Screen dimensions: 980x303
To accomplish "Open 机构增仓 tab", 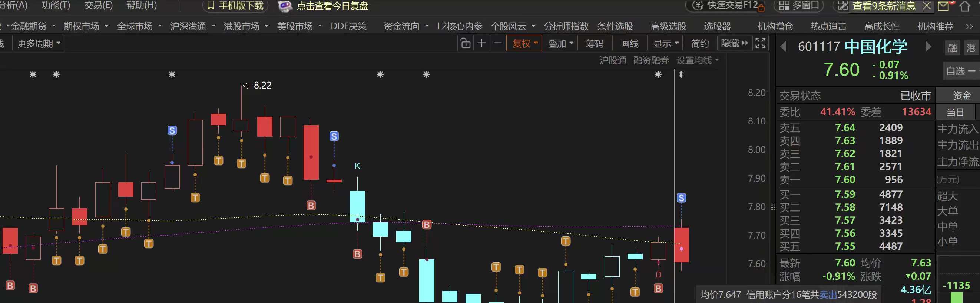I will click(x=775, y=26).
